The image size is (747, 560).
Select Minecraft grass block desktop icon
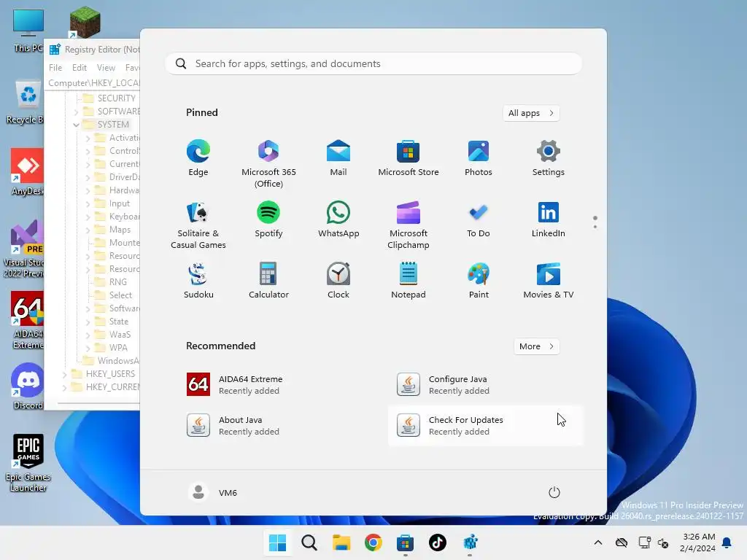[85, 22]
